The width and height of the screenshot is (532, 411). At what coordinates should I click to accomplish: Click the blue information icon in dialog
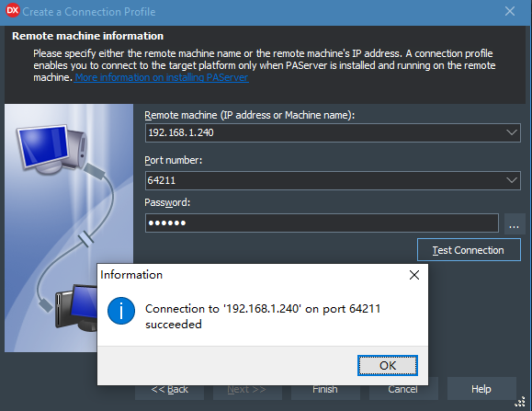[121, 311]
